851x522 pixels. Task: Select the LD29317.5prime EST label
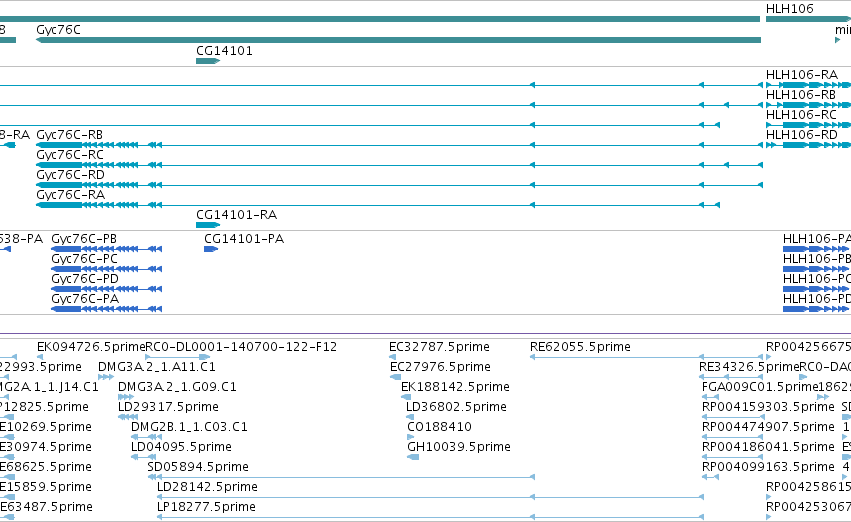point(168,407)
